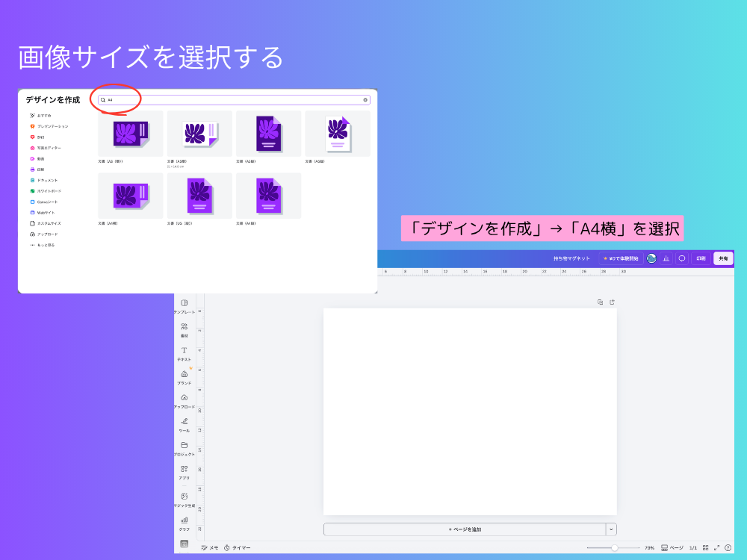
Task: Click the search magnifier icon
Action: click(x=103, y=100)
